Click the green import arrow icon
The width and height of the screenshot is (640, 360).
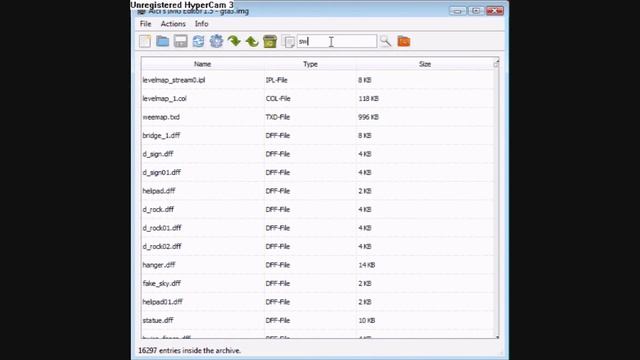click(x=234, y=41)
